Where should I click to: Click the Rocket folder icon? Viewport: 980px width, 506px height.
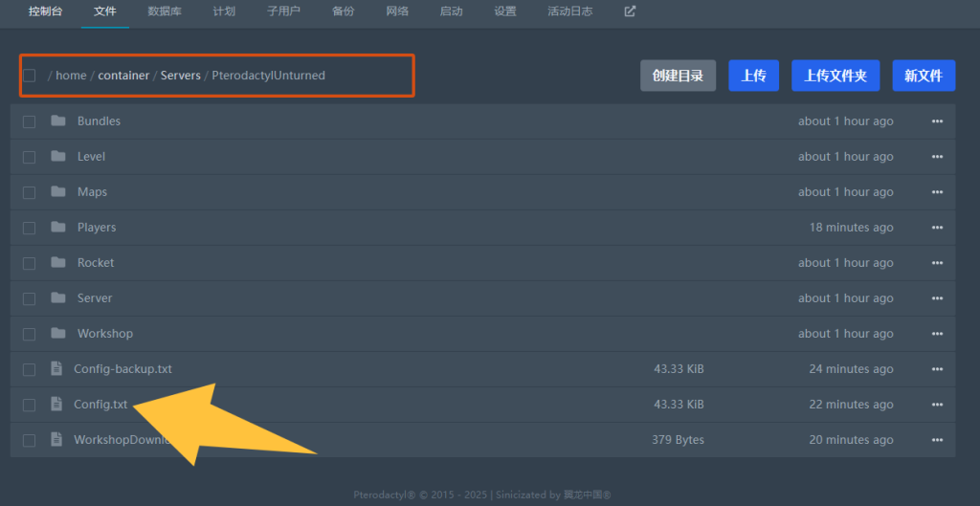click(58, 263)
